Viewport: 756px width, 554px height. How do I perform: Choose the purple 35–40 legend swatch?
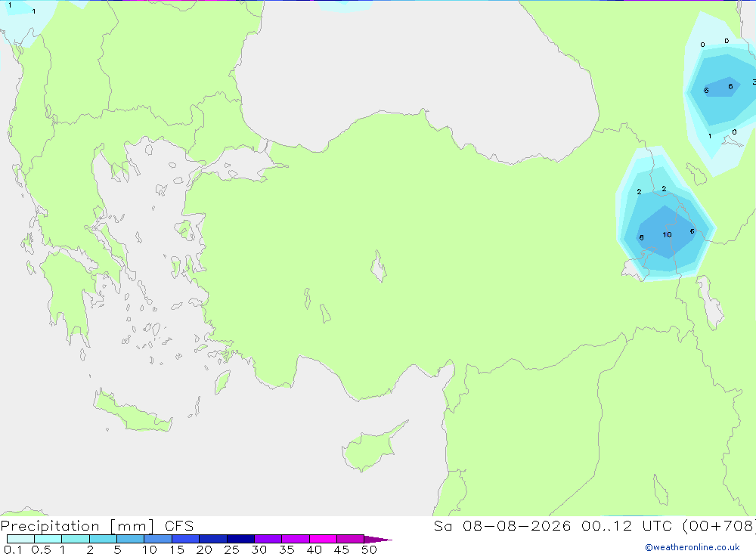(x=295, y=539)
